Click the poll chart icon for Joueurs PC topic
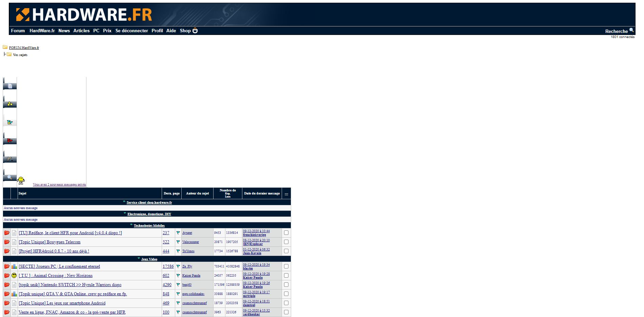 coord(14,266)
